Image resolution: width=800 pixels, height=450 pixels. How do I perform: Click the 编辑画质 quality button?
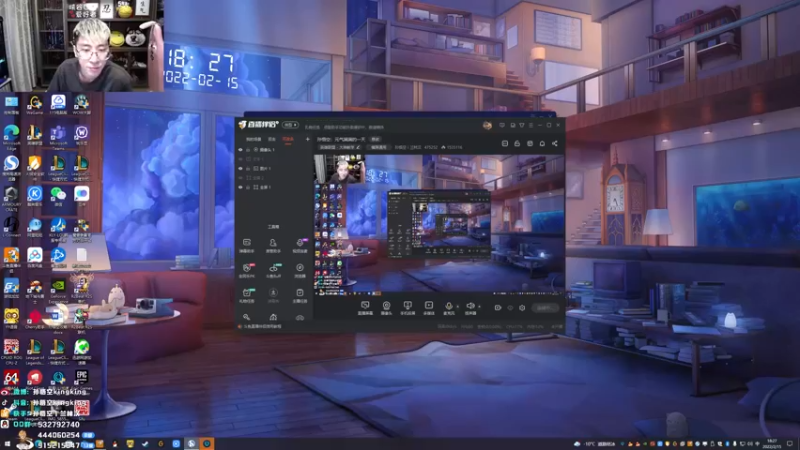coord(379,147)
